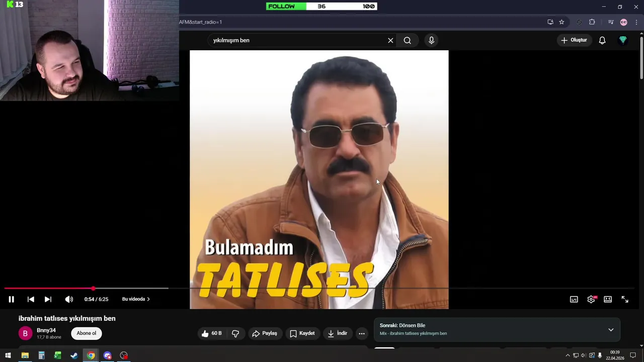Open the Oluştur create menu
Viewport: 644px width, 362px height.
(574, 40)
